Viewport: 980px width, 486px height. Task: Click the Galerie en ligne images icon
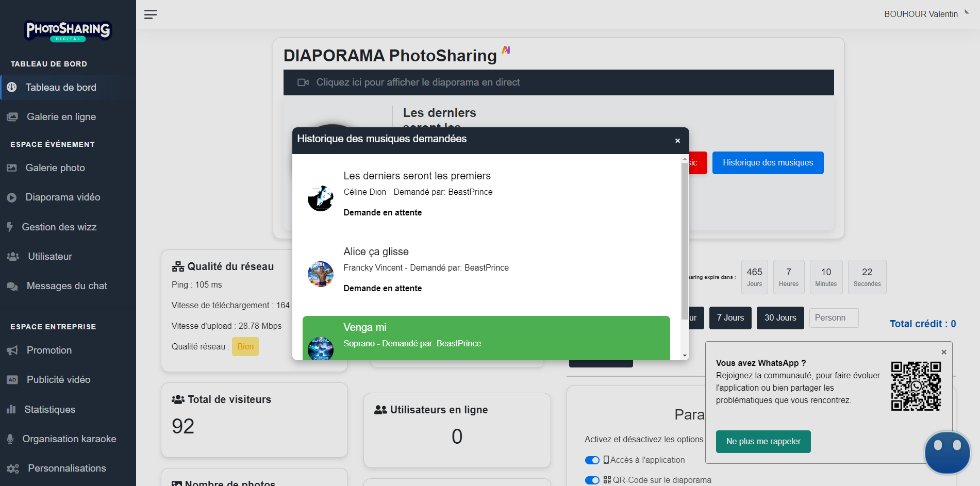(x=12, y=117)
